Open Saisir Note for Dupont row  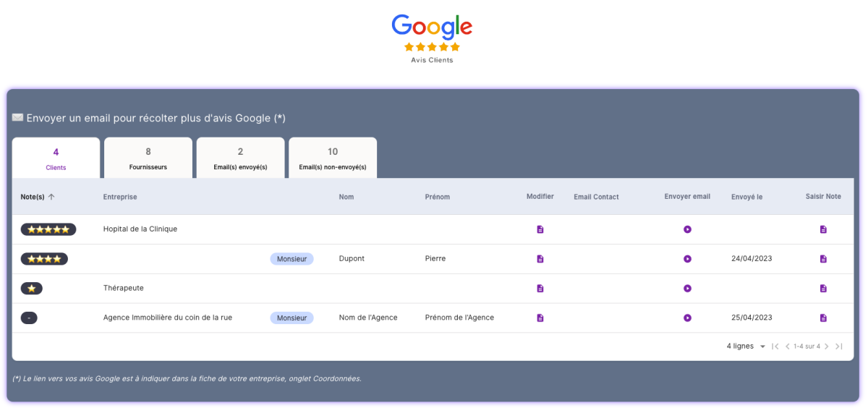coord(823,259)
